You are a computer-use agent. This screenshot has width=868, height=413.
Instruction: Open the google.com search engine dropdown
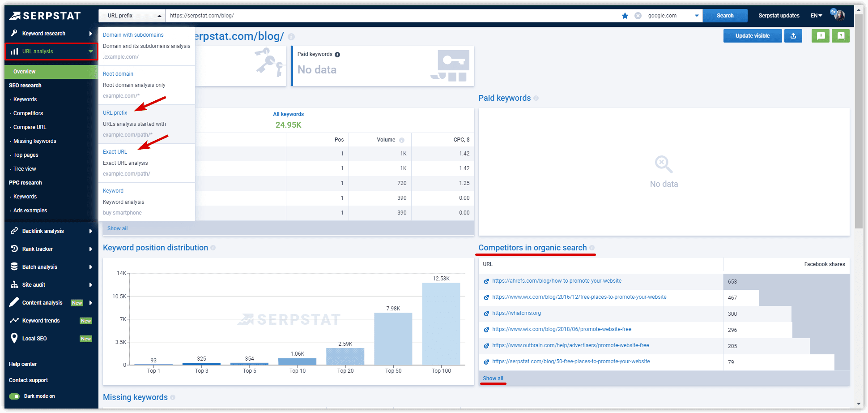click(x=673, y=16)
